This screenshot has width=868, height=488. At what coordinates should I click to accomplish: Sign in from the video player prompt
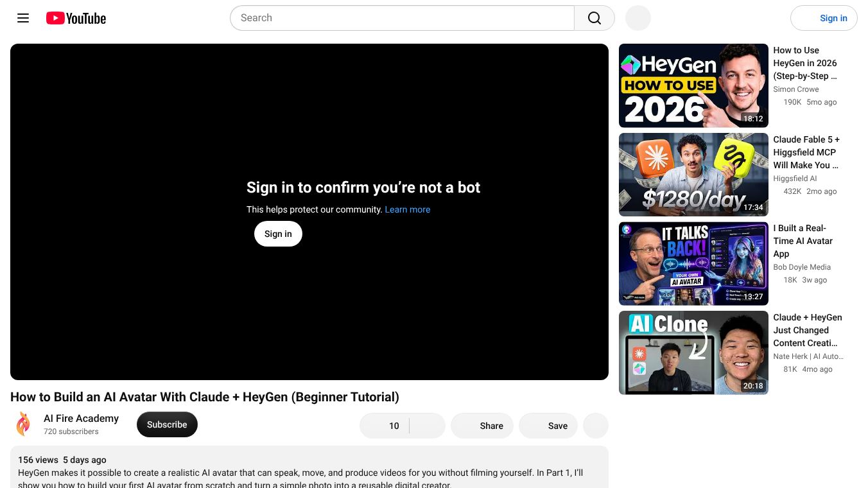[x=278, y=234]
